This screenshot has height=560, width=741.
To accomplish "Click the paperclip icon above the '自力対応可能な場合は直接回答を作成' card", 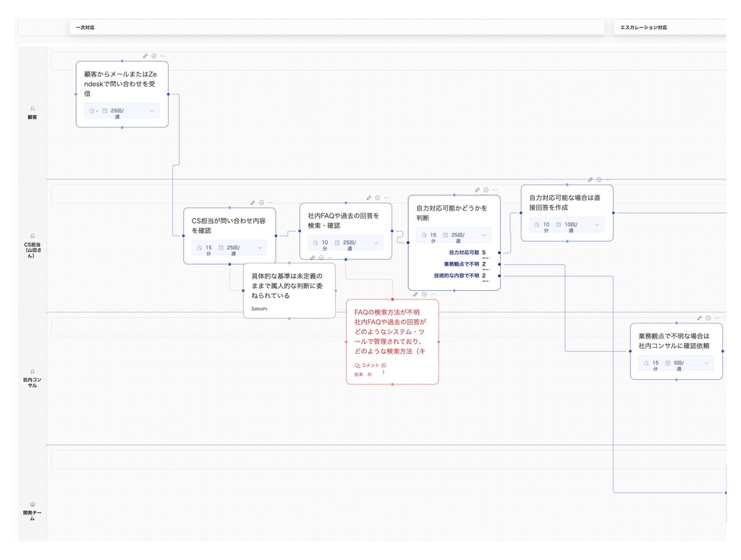I will pyautogui.click(x=590, y=179).
